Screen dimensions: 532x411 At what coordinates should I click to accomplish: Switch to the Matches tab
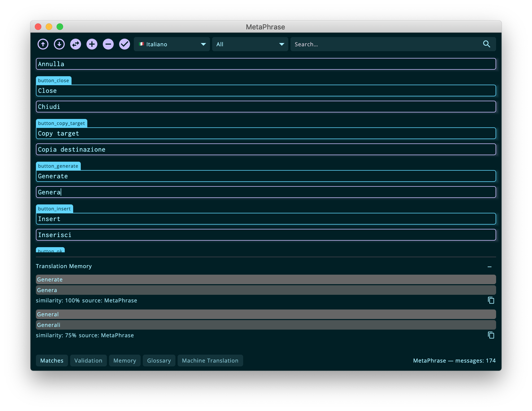tap(52, 360)
